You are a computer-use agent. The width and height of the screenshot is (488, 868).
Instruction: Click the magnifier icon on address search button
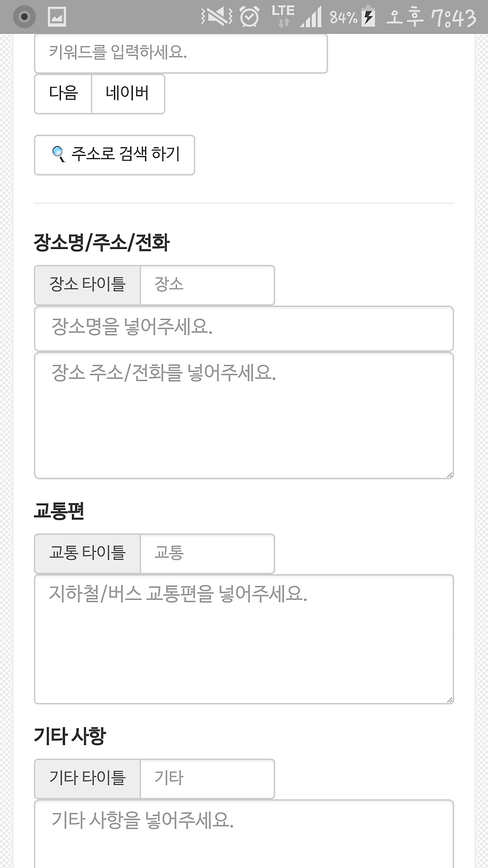click(58, 154)
